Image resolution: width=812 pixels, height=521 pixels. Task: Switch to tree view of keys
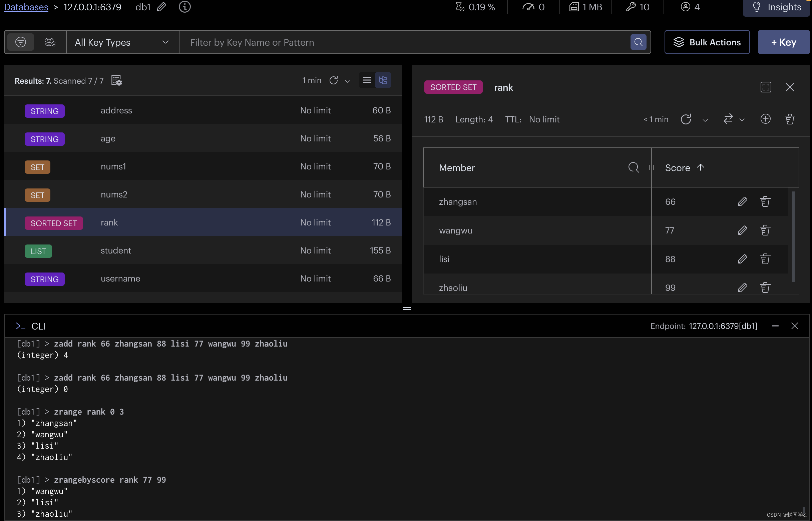click(x=383, y=80)
